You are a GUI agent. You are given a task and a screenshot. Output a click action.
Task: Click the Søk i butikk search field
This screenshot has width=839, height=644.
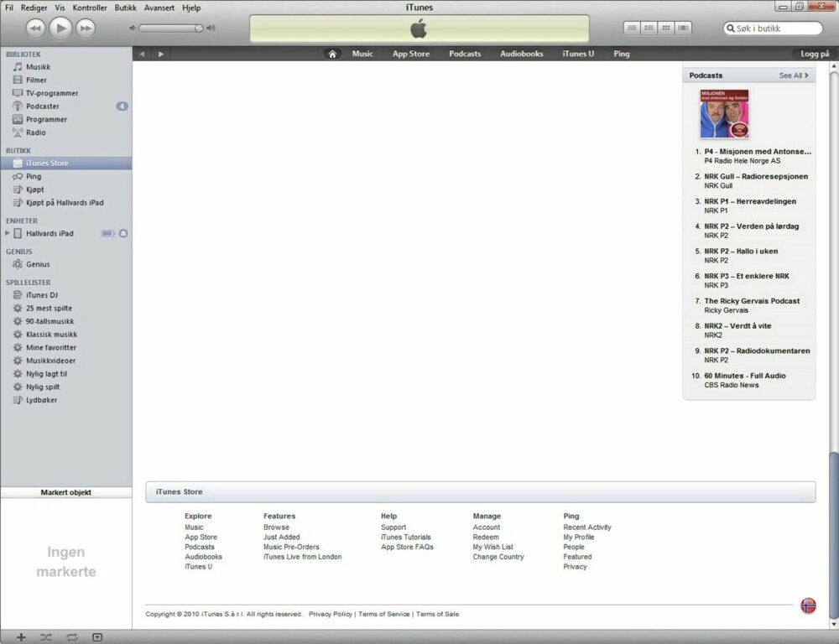click(773, 29)
